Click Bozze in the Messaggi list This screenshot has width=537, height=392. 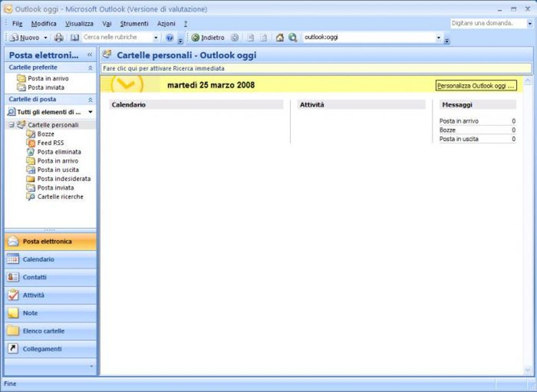(x=447, y=130)
